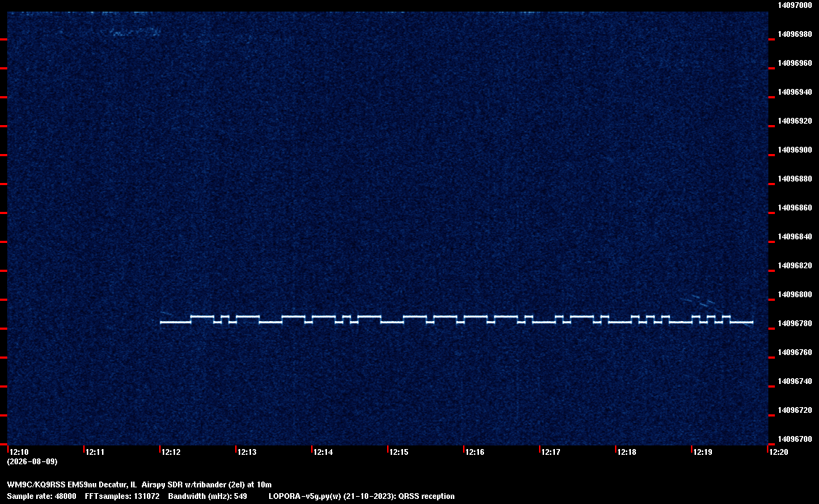Click the 12:18 time axis label

627,452
